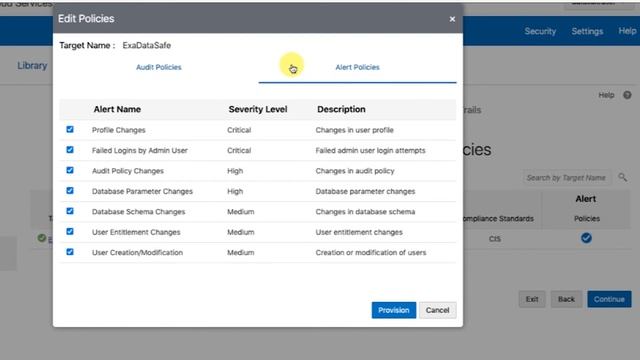Image resolution: width=640 pixels, height=360 pixels.
Task: Click the green status check icon in target row
Action: click(x=42, y=238)
